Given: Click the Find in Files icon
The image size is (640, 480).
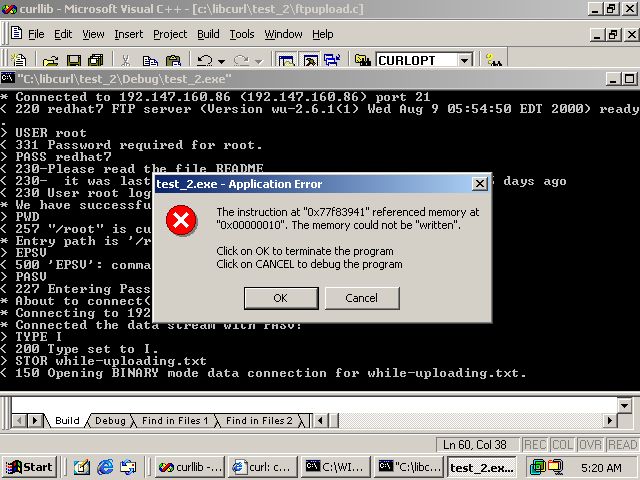Looking at the screenshot, I should click(362, 60).
